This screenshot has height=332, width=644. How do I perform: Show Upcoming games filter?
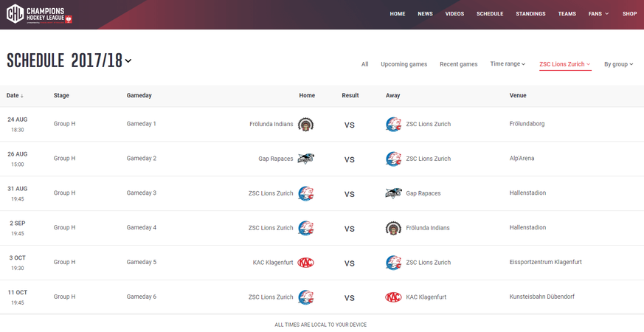click(x=404, y=64)
